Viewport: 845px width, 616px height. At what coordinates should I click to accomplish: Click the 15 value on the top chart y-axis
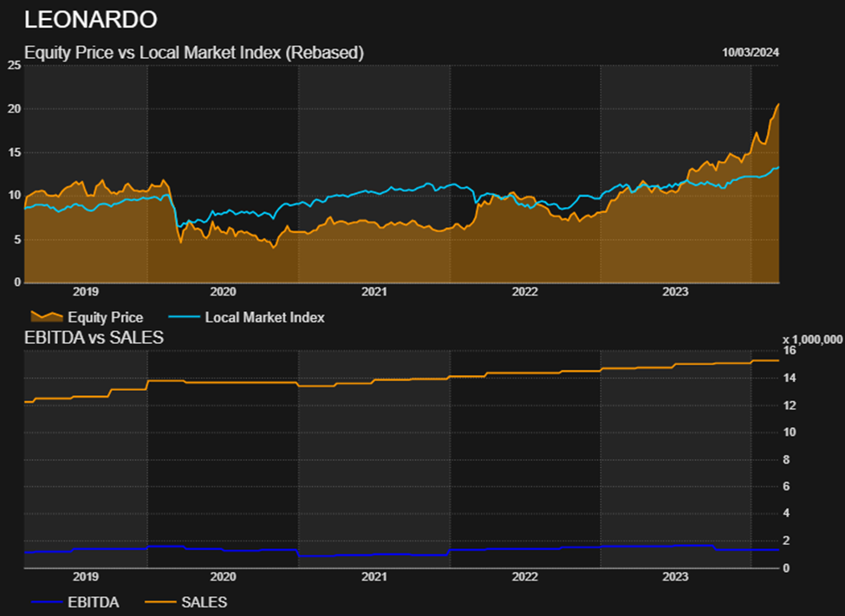15,152
